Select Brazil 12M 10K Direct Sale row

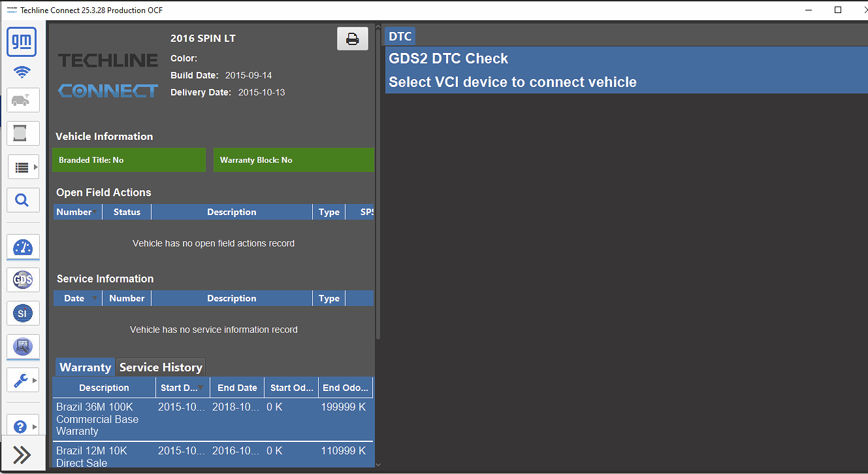(x=214, y=456)
